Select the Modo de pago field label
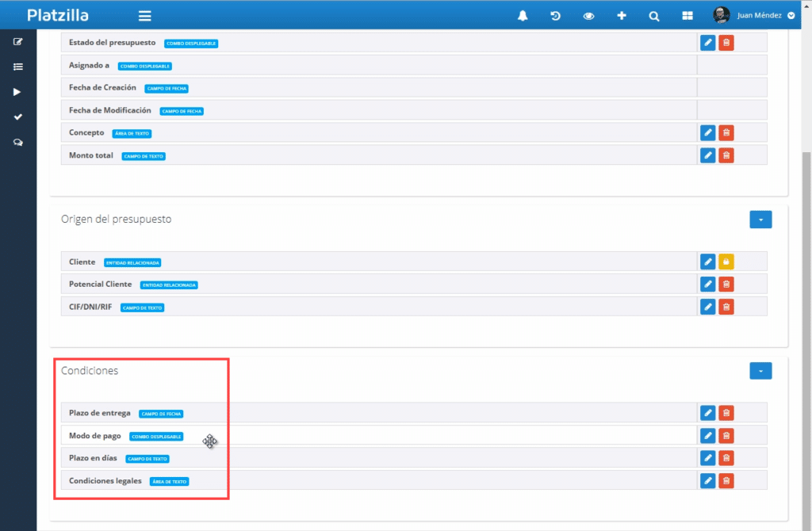Screen dimensions: 812x531 coord(95,436)
